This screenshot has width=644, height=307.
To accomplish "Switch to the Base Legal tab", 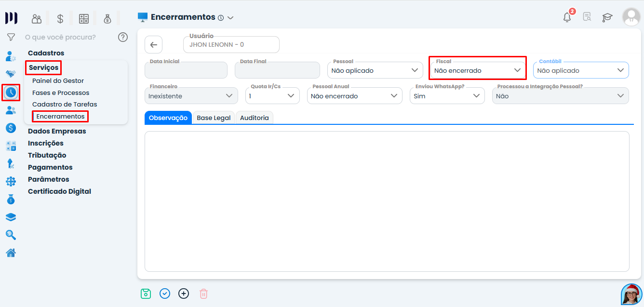I will coord(214,117).
